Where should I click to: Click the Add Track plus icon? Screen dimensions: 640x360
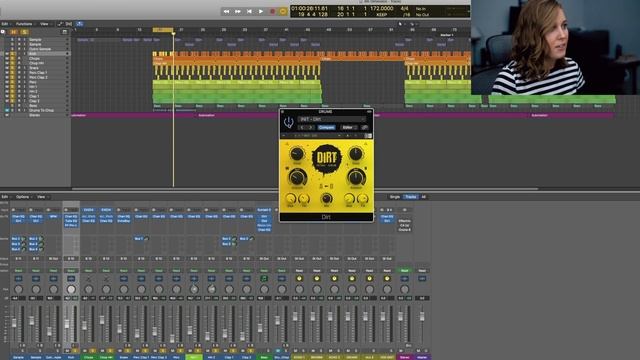pos(3,32)
